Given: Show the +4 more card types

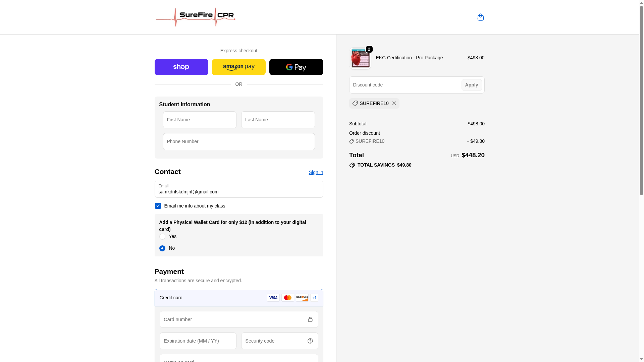Looking at the screenshot, I should click(x=314, y=298).
